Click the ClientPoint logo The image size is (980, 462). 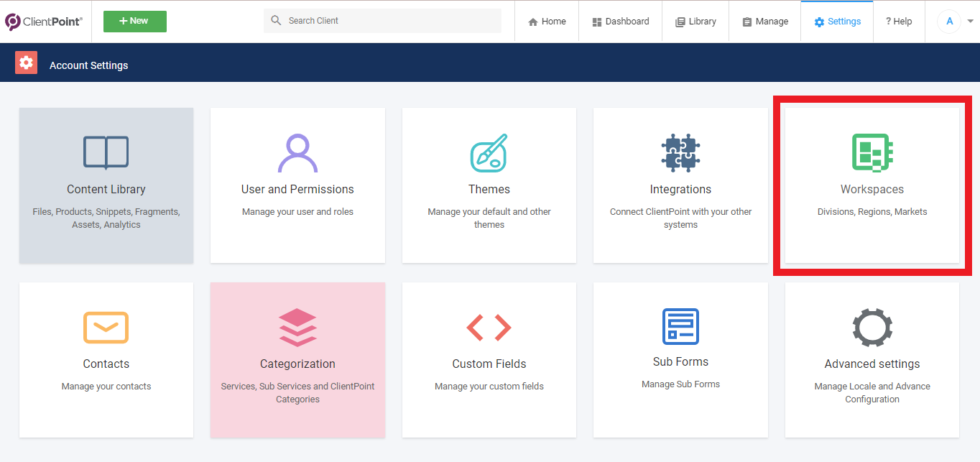[44, 22]
